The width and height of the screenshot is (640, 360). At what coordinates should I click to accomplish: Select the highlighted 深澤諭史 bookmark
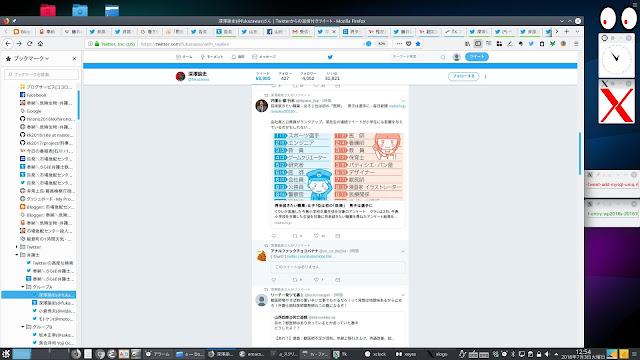(x=39, y=295)
